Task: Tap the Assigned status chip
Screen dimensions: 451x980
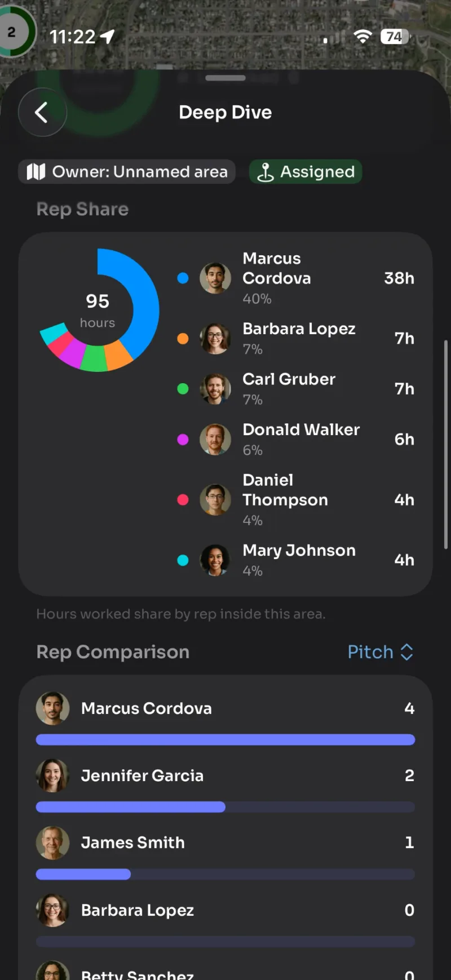Action: coord(306,171)
